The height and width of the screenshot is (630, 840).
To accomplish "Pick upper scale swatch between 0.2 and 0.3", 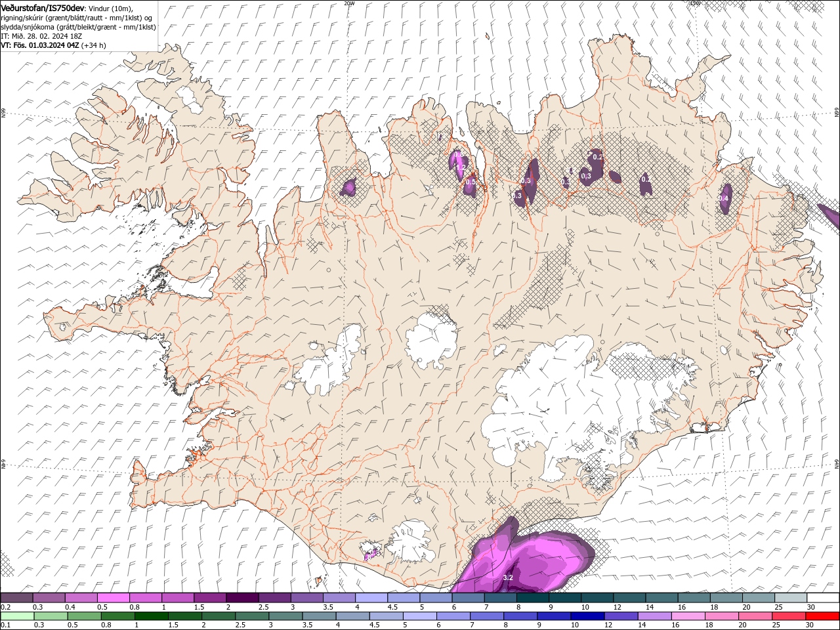I will tap(16, 598).
